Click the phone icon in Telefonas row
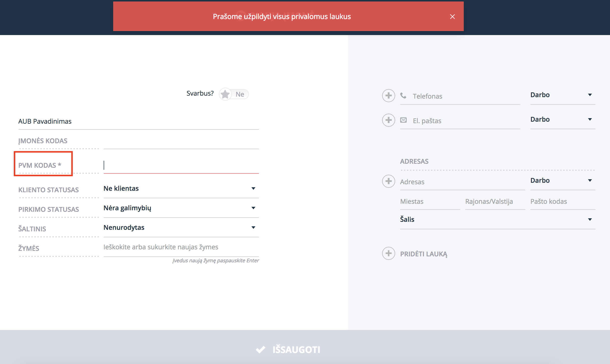The height and width of the screenshot is (364, 610). coord(403,96)
